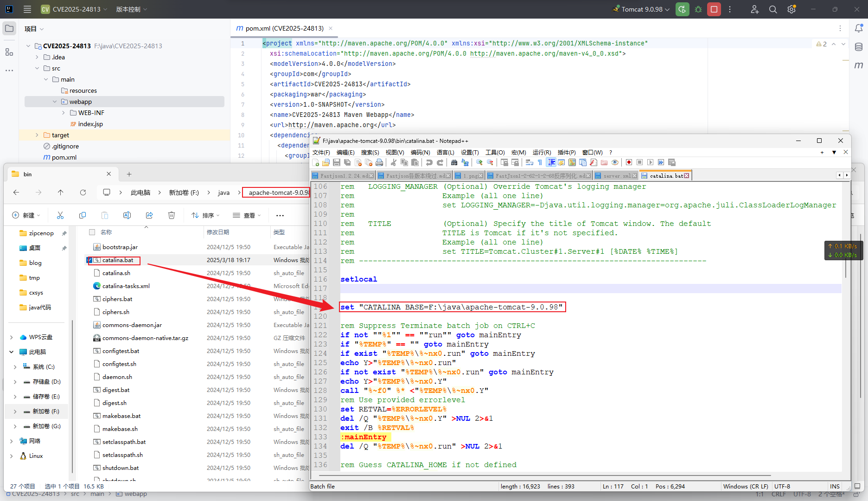868x501 pixels.
Task: Click 新建 button in Explorer toolbar
Action: (x=26, y=215)
